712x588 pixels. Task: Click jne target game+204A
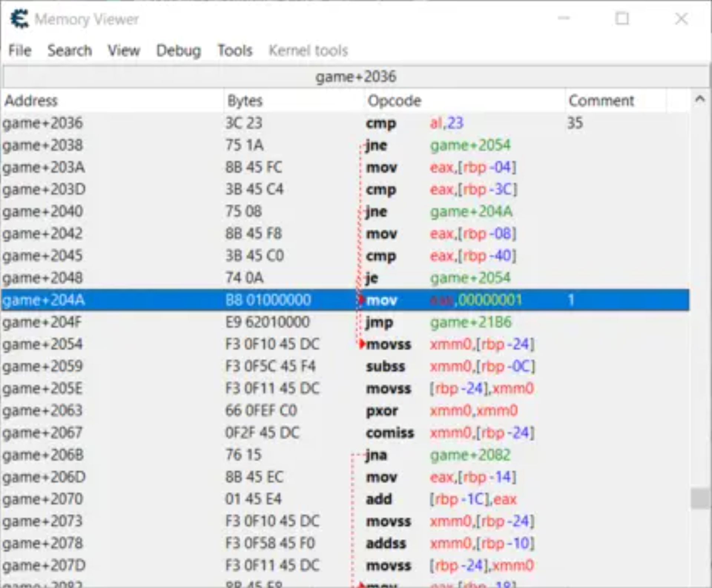(471, 211)
